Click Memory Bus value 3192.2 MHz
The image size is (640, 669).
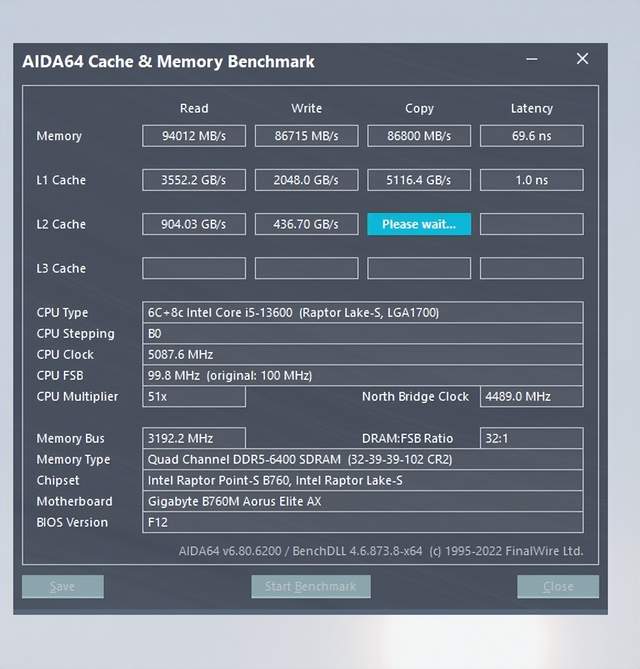click(194, 438)
